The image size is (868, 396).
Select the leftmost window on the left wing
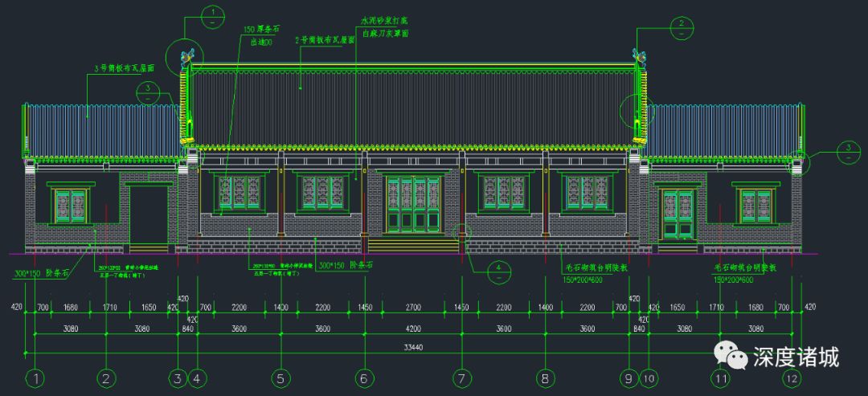pyautogui.click(x=71, y=206)
